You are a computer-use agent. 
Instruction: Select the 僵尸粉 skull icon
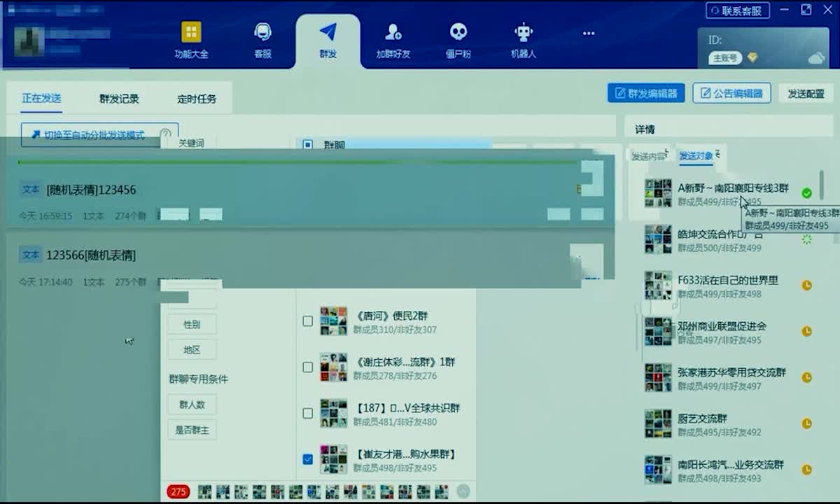coord(458,31)
